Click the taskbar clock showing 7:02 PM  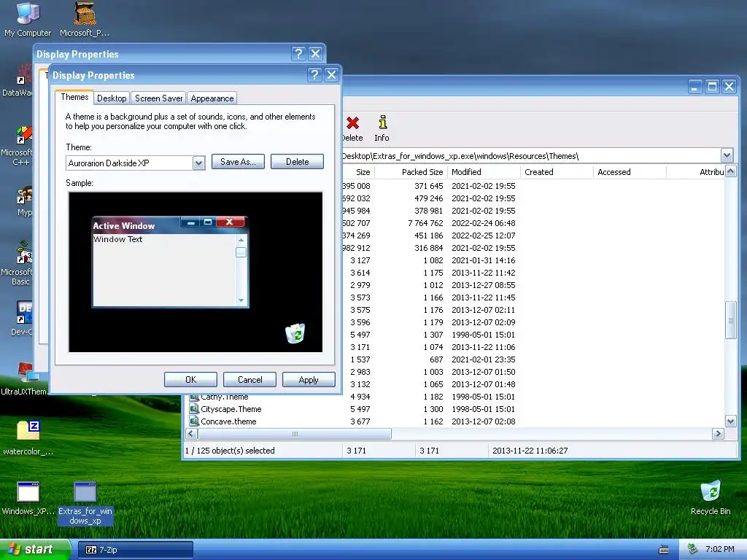pyautogui.click(x=720, y=549)
